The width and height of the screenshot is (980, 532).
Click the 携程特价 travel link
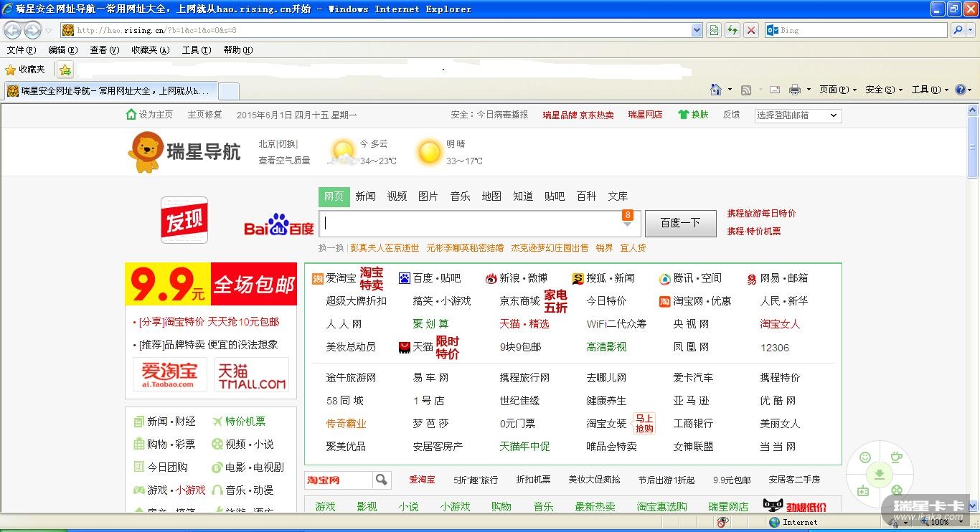780,378
